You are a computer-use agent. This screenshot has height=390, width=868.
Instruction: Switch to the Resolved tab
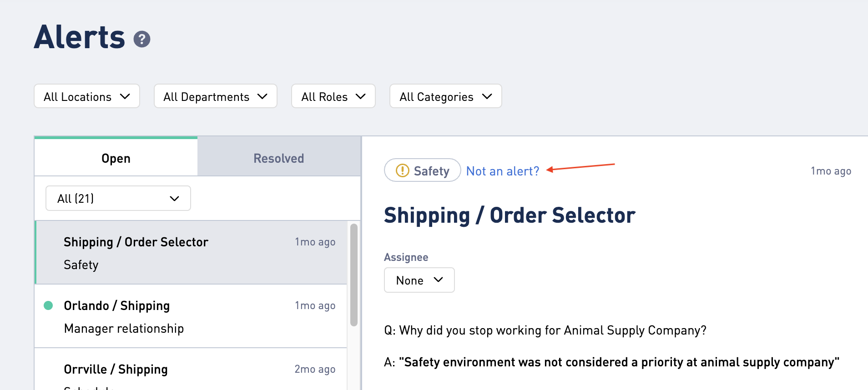tap(279, 157)
